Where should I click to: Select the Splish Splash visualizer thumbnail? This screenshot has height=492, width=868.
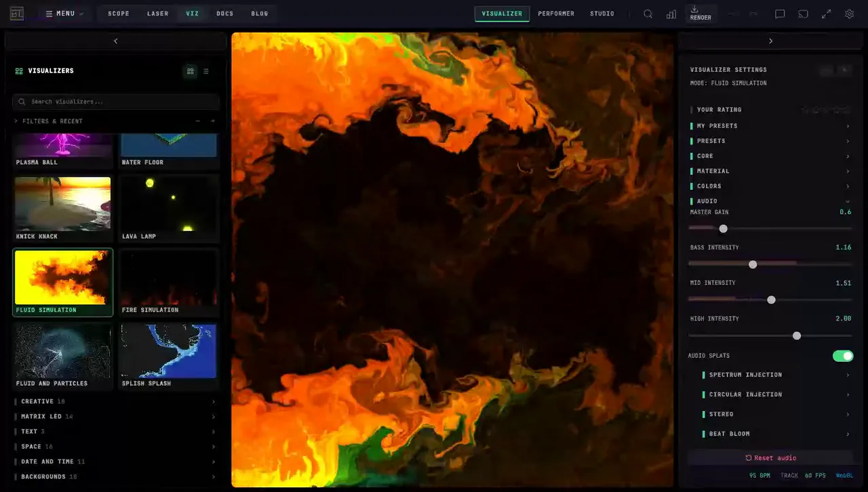click(x=169, y=356)
